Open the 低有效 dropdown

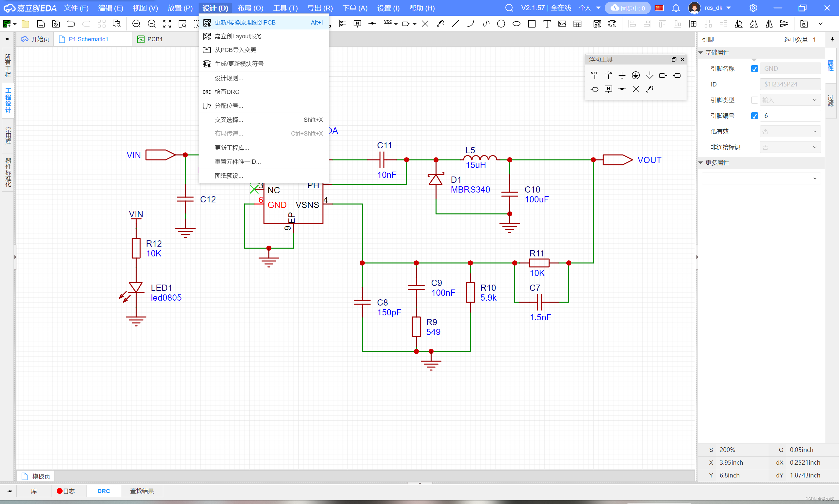coord(790,131)
